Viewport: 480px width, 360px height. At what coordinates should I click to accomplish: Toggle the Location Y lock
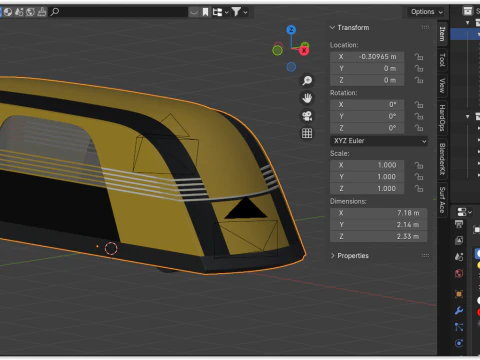pos(419,68)
